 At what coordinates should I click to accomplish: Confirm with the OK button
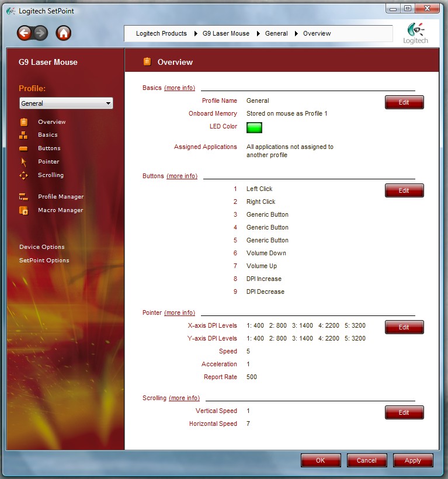tap(321, 460)
